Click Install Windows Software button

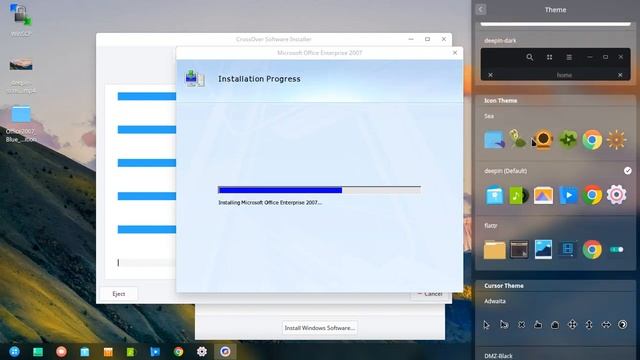(320, 328)
